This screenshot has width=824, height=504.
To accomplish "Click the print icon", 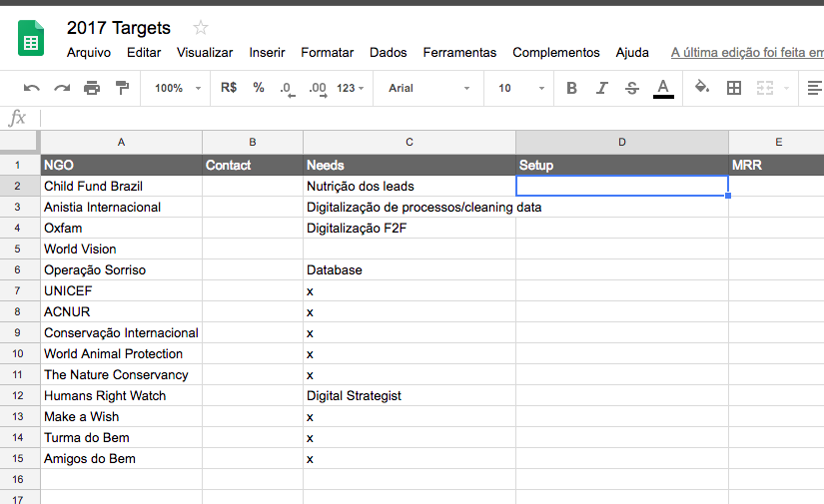I will (92, 88).
